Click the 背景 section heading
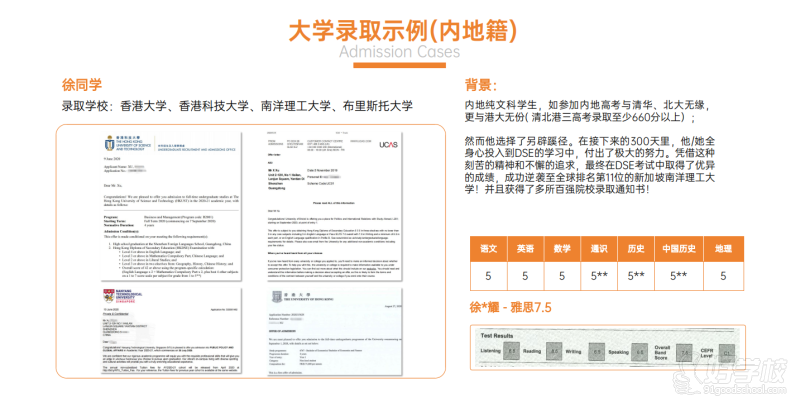Screen dimensions: 800x407 click(x=481, y=84)
